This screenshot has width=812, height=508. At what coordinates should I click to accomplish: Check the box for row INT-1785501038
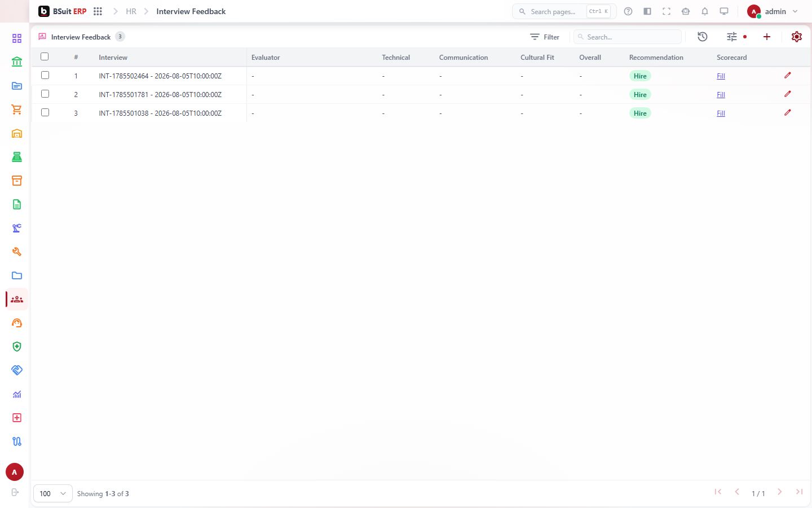pos(45,112)
